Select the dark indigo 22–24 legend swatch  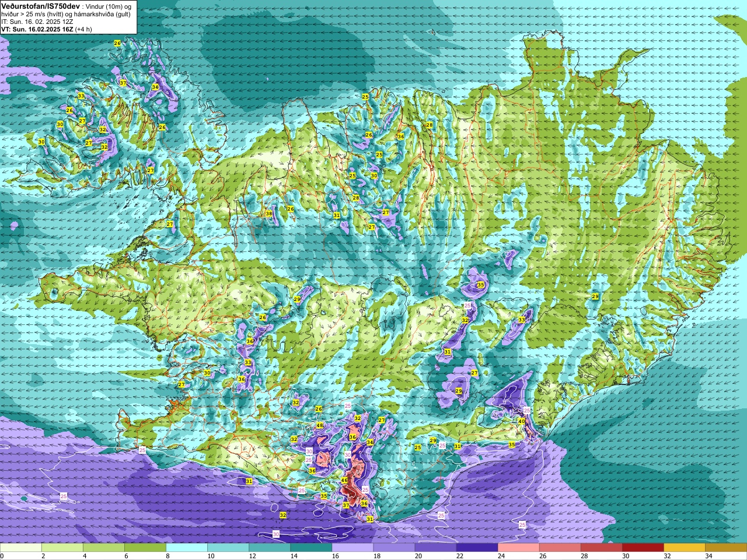click(x=477, y=548)
